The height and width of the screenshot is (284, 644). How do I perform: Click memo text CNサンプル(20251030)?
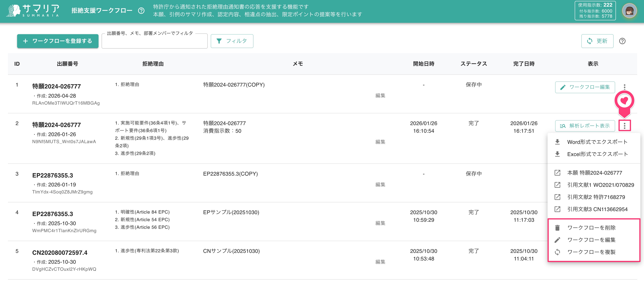tap(231, 251)
